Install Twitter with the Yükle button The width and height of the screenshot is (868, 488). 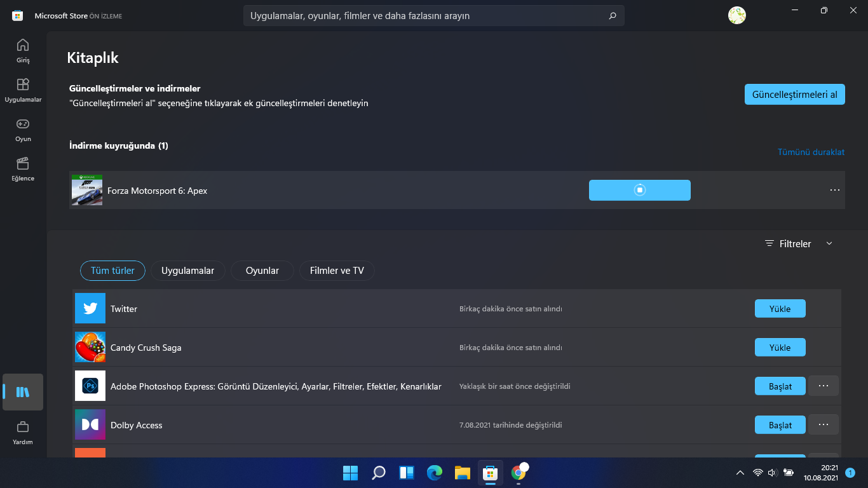tap(780, 309)
